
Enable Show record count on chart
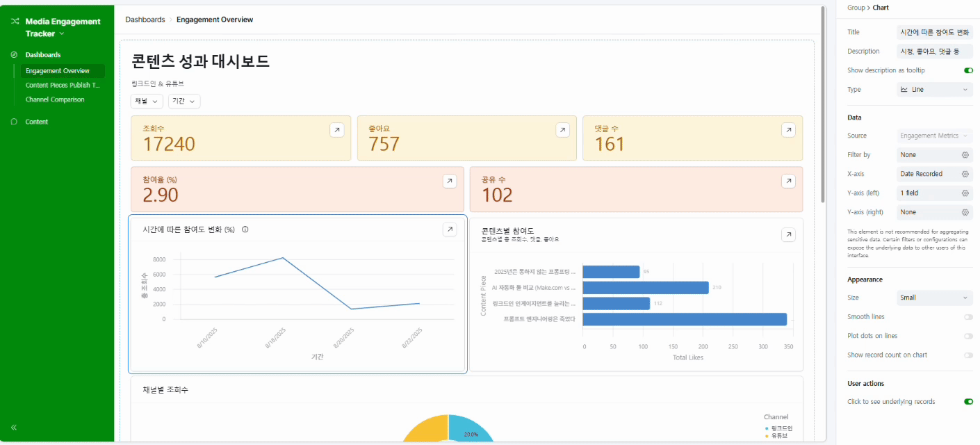[x=968, y=355]
